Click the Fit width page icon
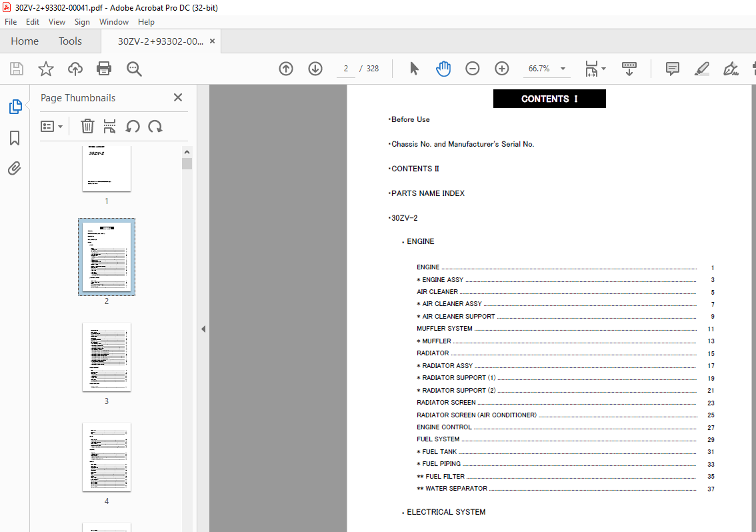The width and height of the screenshot is (756, 532). click(591, 69)
